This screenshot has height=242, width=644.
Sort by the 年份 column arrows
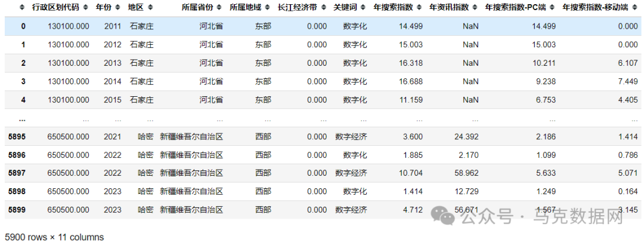[118, 7]
